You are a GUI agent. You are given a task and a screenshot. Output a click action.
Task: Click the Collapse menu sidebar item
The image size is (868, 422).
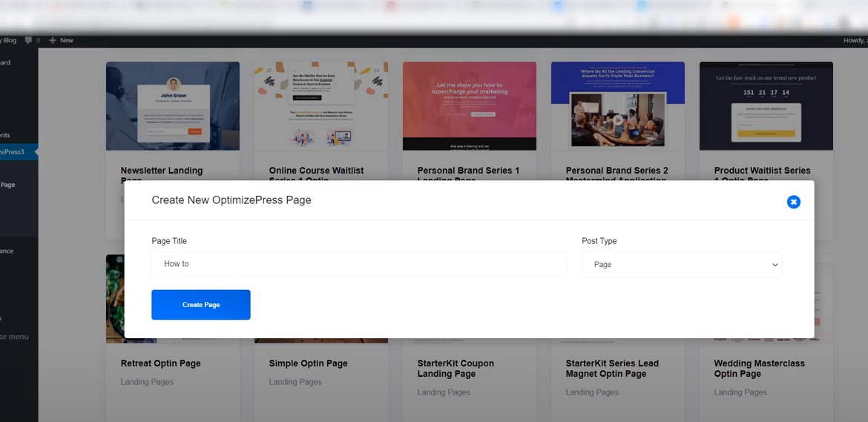tap(16, 337)
